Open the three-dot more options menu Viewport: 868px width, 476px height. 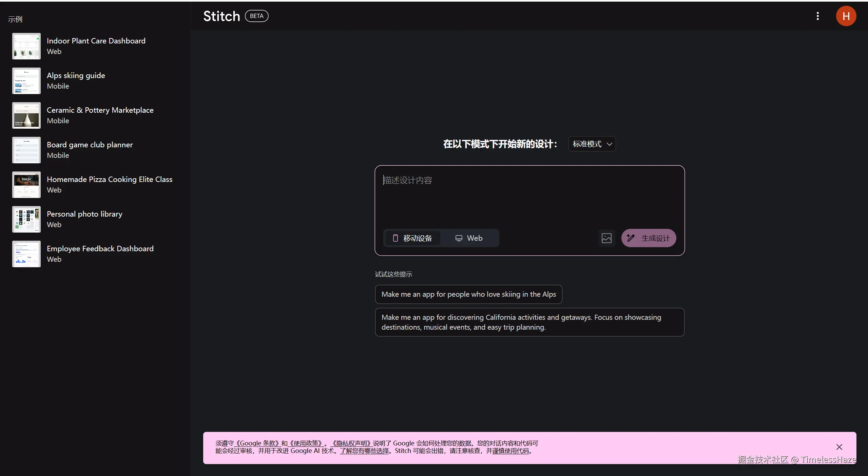pos(818,16)
